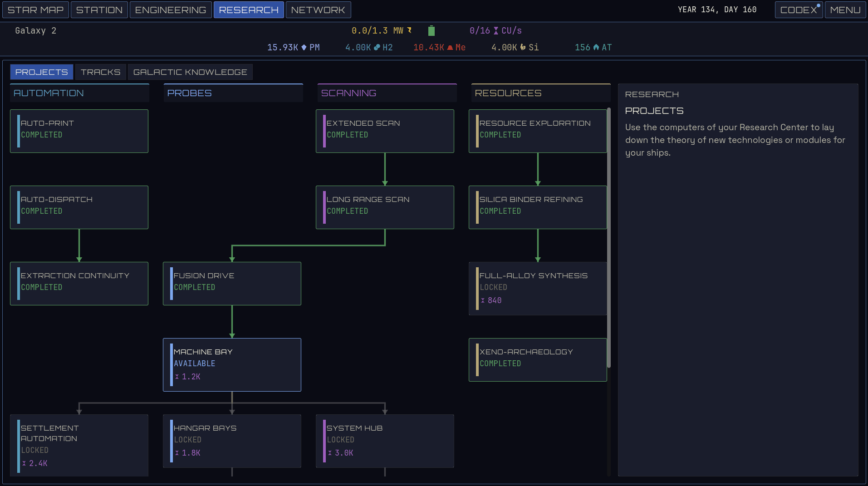Click the hourglass cost icon on Settlement Automation

click(x=24, y=463)
